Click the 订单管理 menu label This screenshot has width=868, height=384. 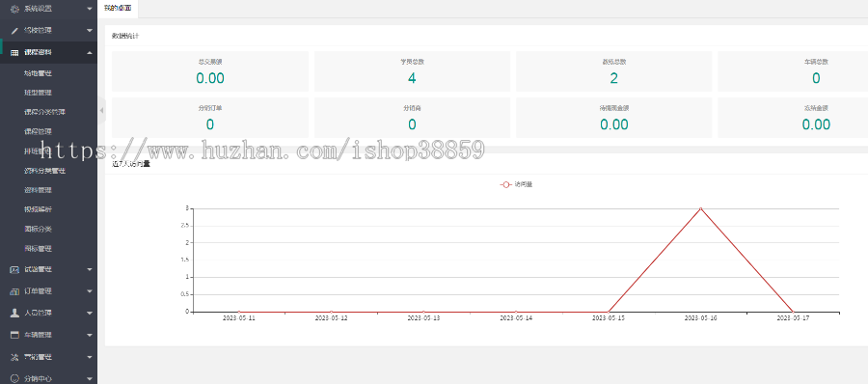click(39, 291)
